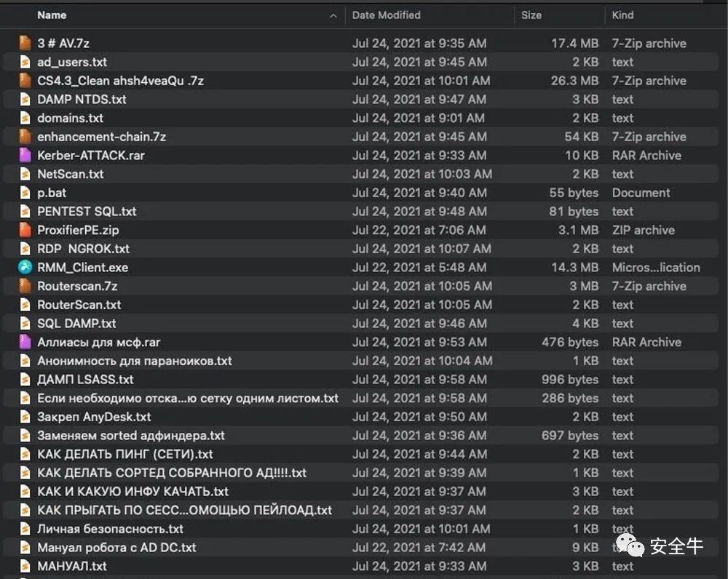The width and height of the screenshot is (728, 579).
Task: Click the 476 bytes size cell
Action: 570,342
